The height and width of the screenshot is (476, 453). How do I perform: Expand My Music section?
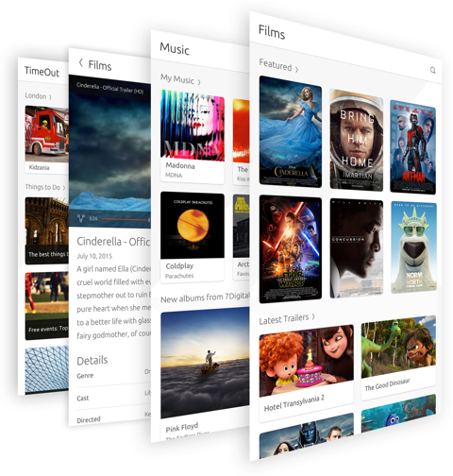(180, 79)
